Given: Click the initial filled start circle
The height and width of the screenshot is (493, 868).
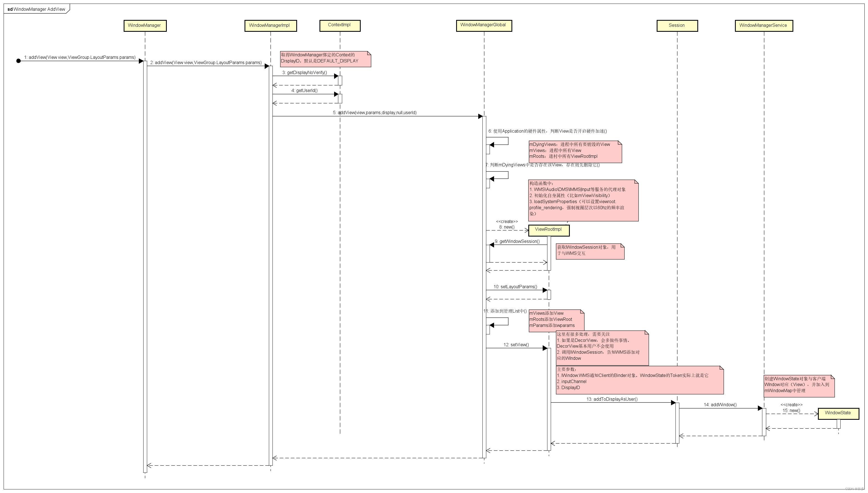Looking at the screenshot, I should pos(18,61).
